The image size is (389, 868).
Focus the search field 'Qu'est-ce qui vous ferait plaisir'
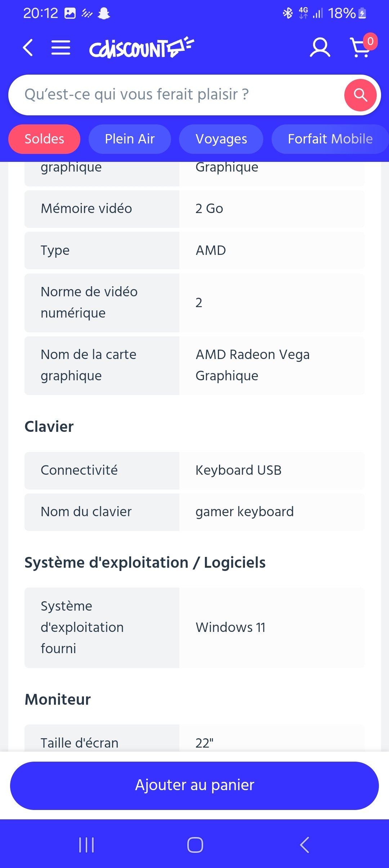tap(176, 95)
